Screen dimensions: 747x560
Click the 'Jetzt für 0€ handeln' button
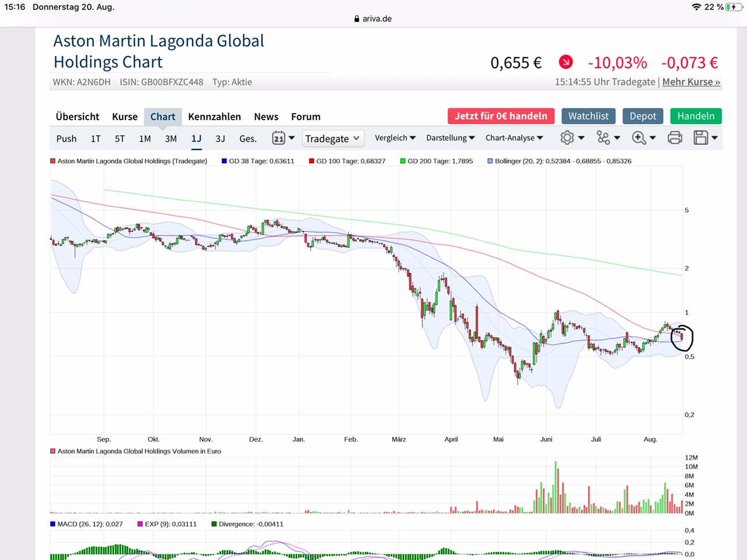[501, 116]
